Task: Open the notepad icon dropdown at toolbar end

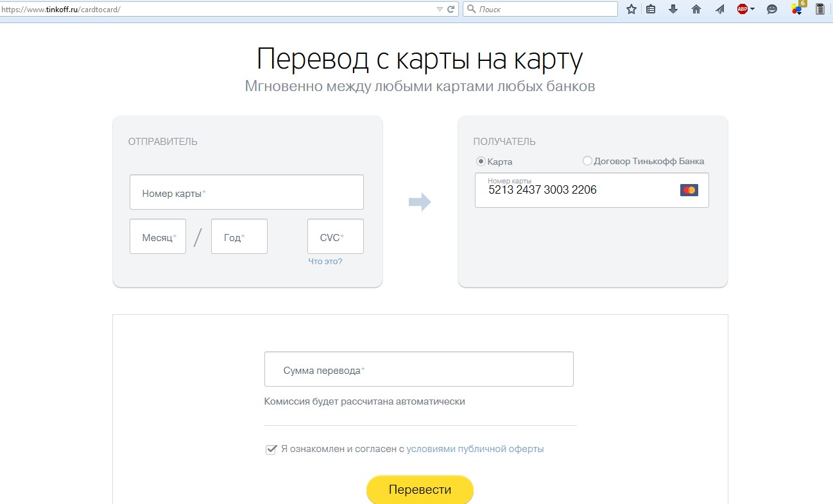Action: pyautogui.click(x=820, y=9)
